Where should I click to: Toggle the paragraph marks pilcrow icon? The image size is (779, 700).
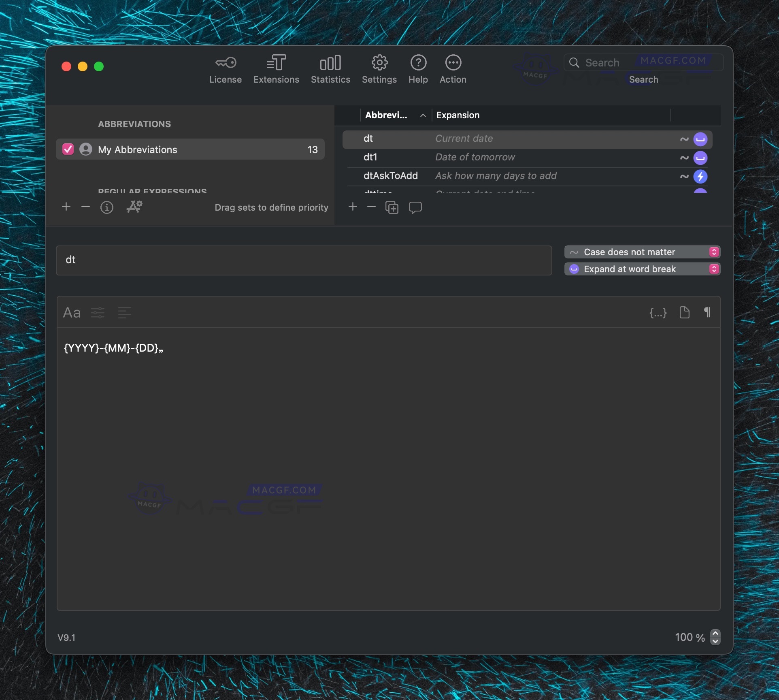pos(707,312)
